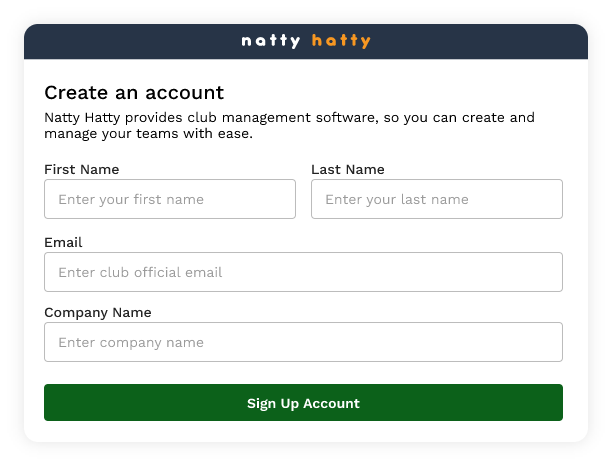612x466 pixels.
Task: Click the "Company Name" field label
Action: [x=98, y=313]
